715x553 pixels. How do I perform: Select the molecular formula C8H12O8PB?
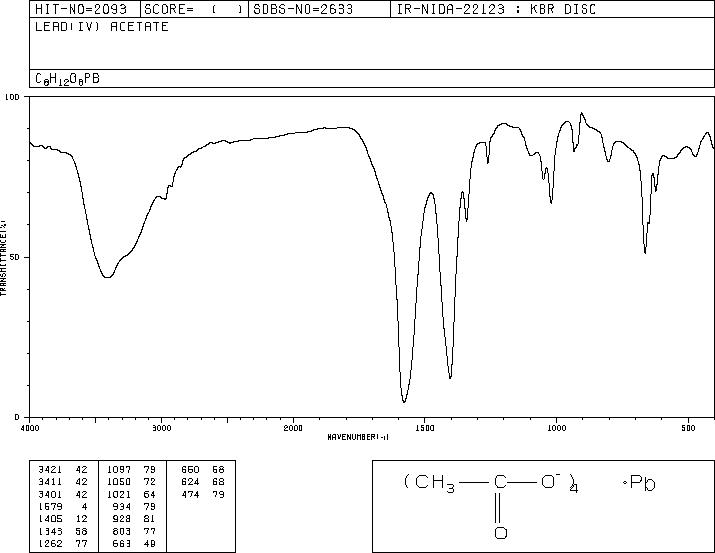point(67,79)
